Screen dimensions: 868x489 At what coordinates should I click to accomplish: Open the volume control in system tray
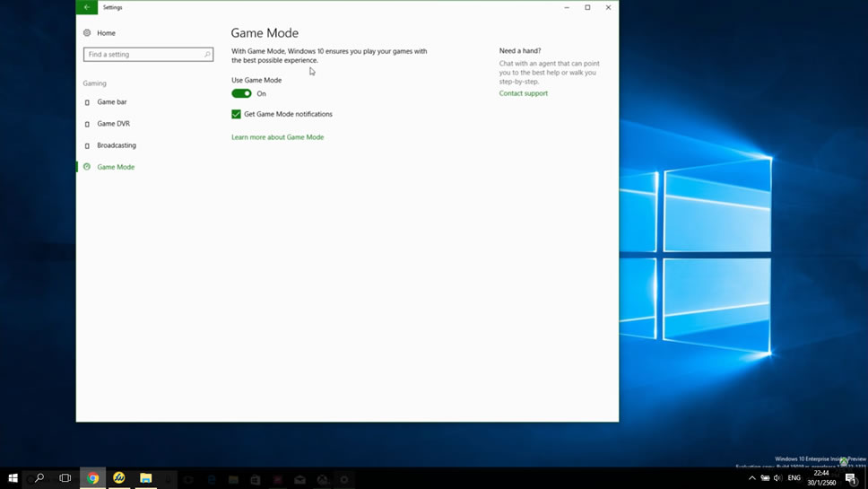(777, 478)
